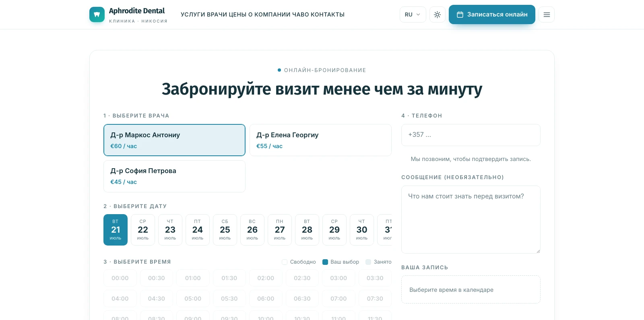Pick time slot 05:30

coord(229,299)
